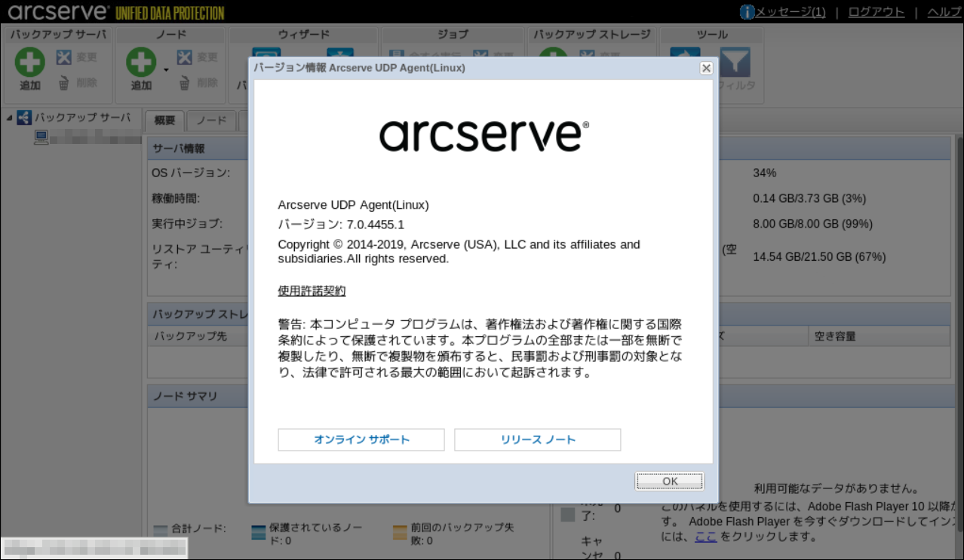Click the 合計ノード legend swatch
Image resolution: width=964 pixels, height=560 pixels.
click(161, 532)
